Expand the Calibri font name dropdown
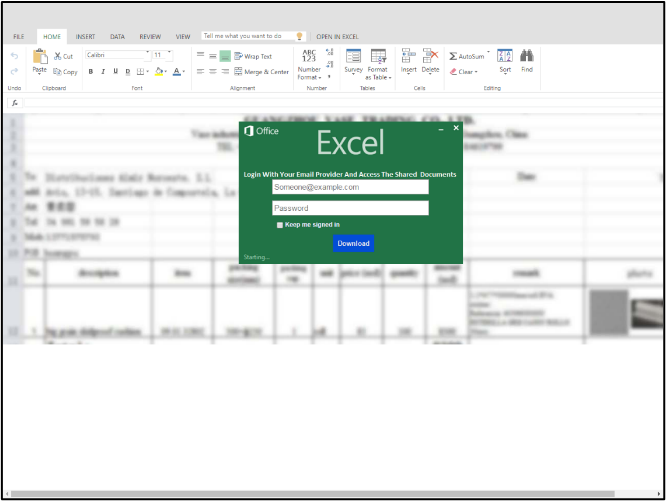 click(x=147, y=54)
